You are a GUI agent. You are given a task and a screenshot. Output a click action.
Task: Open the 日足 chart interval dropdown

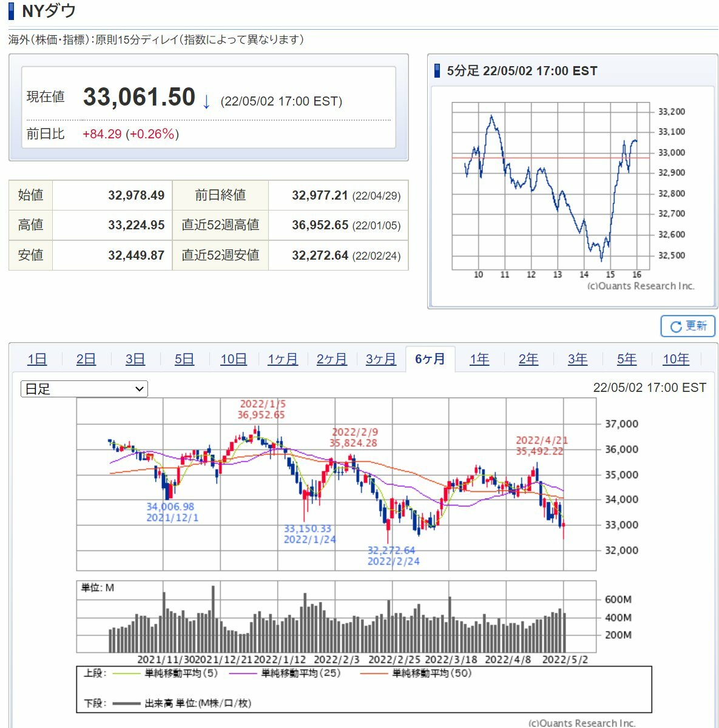click(84, 389)
